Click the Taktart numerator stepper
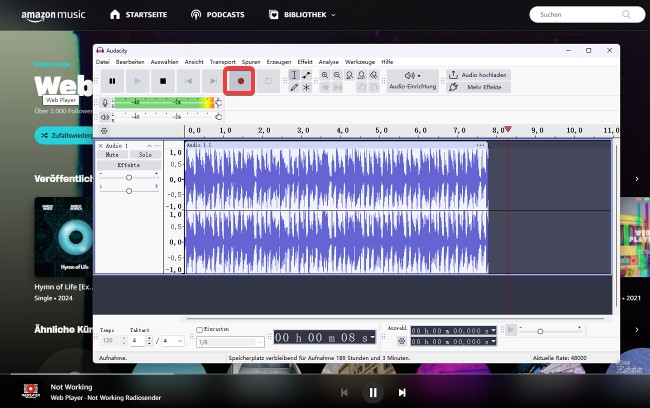The height and width of the screenshot is (408, 650). pyautogui.click(x=149, y=341)
